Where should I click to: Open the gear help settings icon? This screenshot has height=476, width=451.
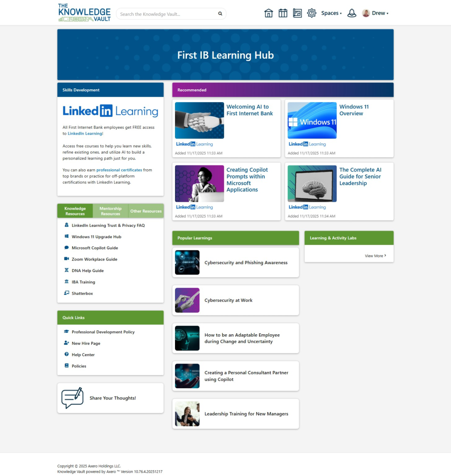tap(312, 13)
